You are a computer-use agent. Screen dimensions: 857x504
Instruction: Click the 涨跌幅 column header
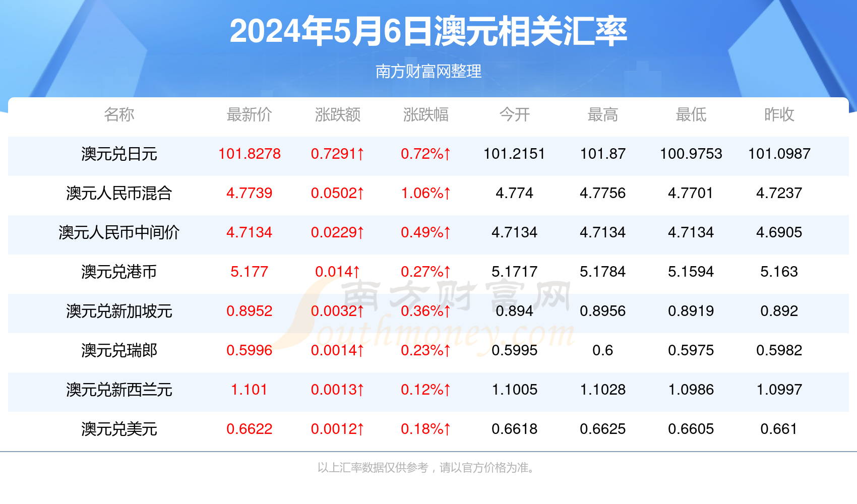coord(426,114)
